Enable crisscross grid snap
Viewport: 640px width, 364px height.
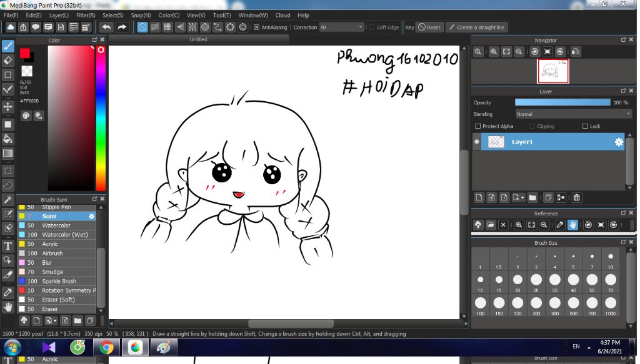click(x=167, y=27)
